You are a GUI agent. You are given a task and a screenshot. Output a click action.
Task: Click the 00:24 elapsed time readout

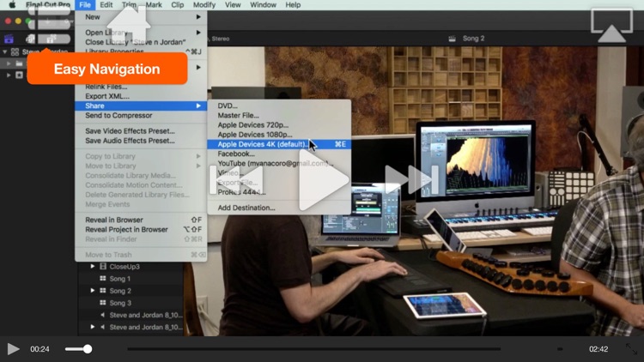(39, 349)
